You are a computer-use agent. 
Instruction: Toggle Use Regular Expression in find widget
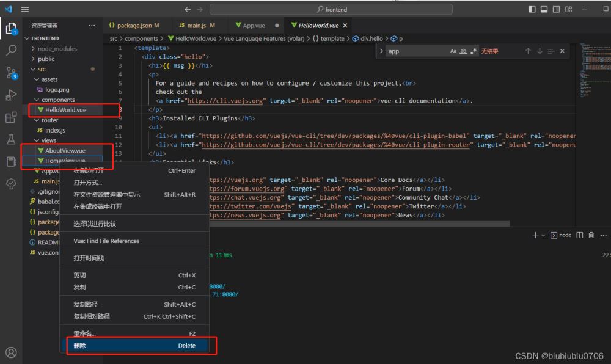(x=474, y=51)
